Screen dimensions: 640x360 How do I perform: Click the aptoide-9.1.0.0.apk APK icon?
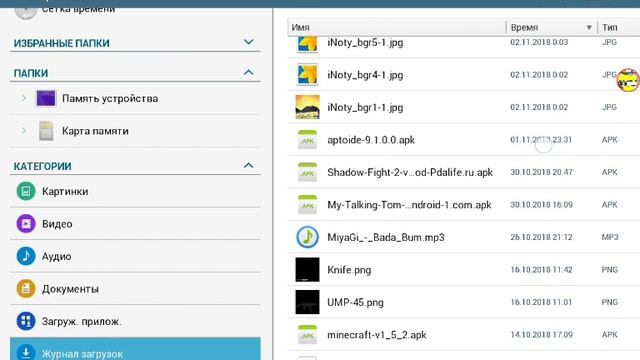(307, 140)
